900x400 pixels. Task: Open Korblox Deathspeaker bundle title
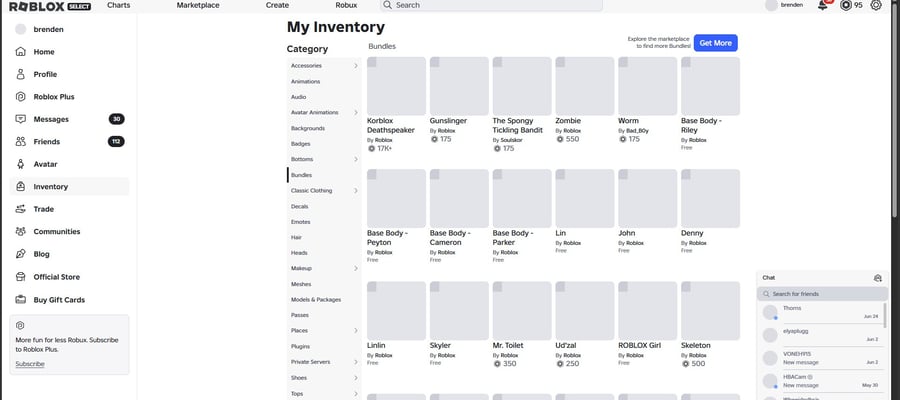tap(391, 126)
